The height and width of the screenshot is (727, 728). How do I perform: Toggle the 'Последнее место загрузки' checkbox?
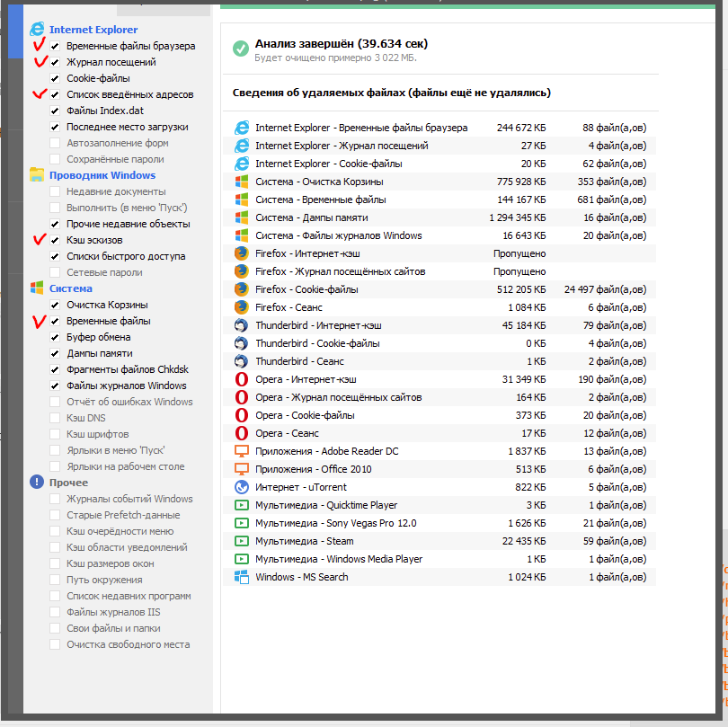(55, 127)
